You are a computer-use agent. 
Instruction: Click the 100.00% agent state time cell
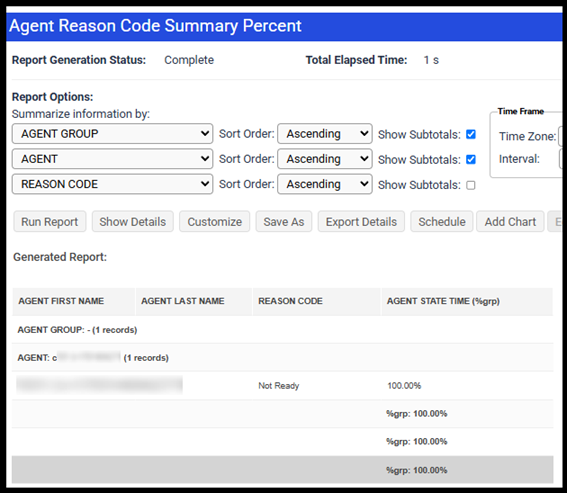tap(404, 386)
